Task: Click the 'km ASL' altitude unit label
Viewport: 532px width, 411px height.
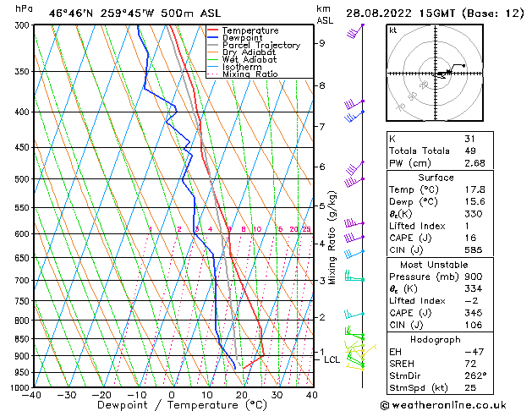Action: (325, 14)
